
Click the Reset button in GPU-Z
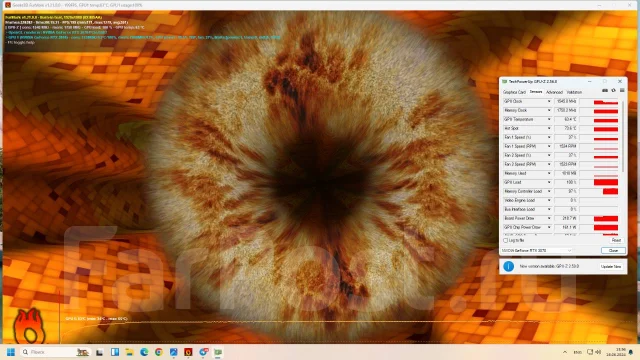pyautogui.click(x=616, y=240)
